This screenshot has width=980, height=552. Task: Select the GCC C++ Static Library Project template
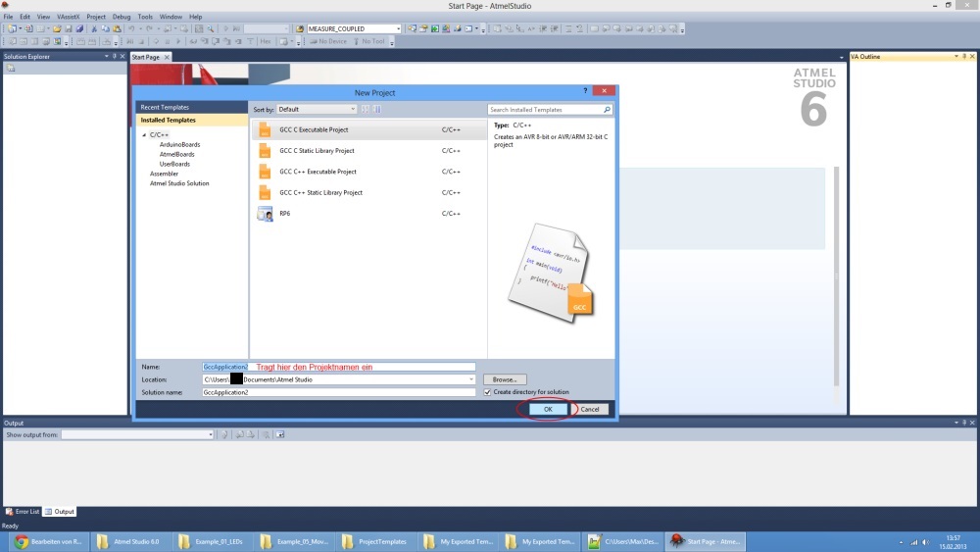(320, 193)
